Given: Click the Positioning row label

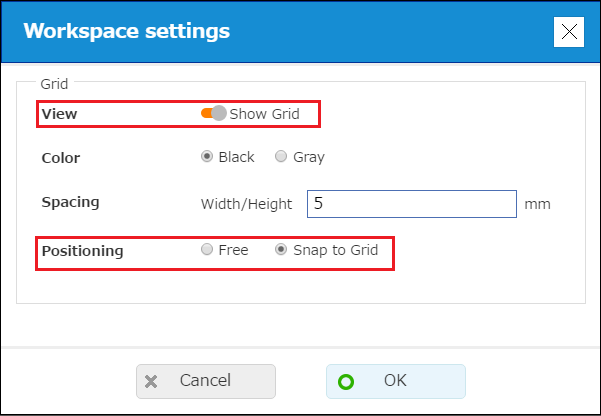Looking at the screenshot, I should [x=82, y=251].
